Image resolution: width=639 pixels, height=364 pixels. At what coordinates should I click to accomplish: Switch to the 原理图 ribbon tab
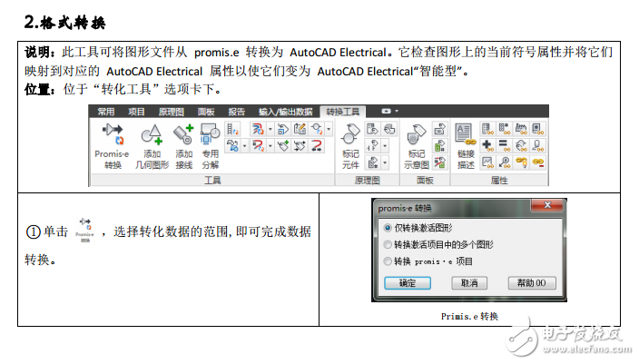pyautogui.click(x=174, y=111)
